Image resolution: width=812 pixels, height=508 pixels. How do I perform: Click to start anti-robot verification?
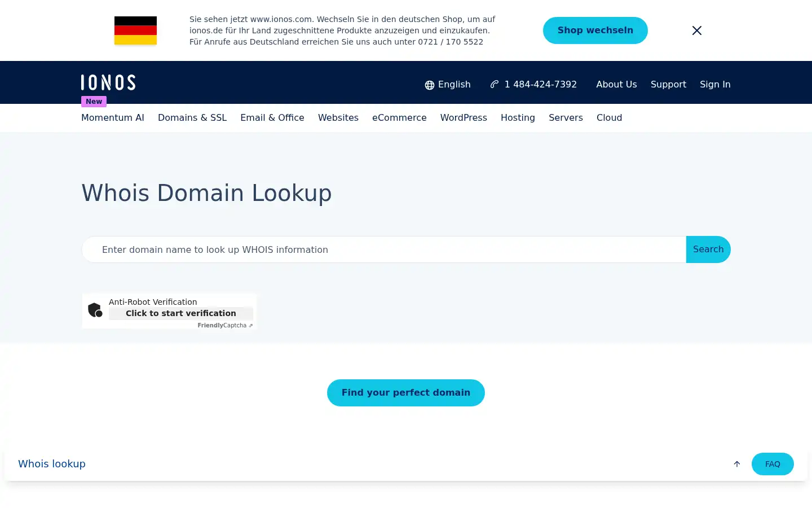click(181, 313)
